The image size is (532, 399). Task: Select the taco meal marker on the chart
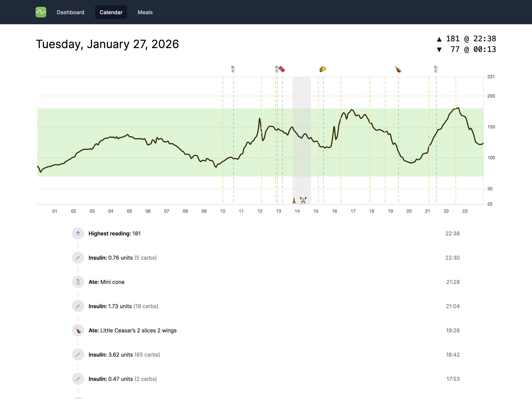point(322,69)
